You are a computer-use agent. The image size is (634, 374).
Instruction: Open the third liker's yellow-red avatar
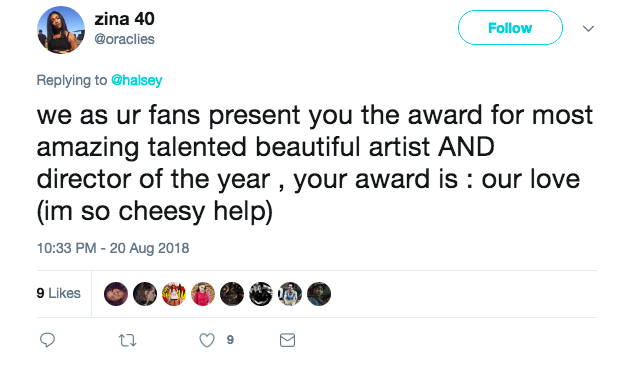pyautogui.click(x=174, y=294)
